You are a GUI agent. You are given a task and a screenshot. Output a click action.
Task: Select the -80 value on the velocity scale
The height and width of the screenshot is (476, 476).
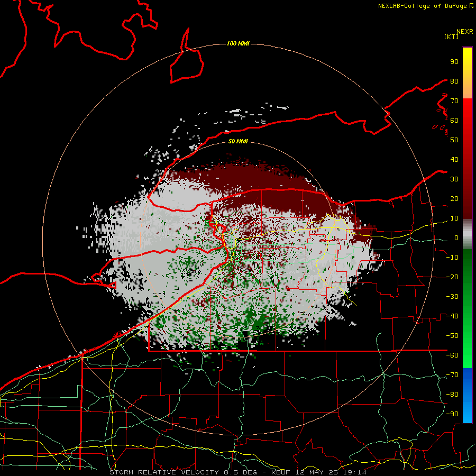point(452,395)
